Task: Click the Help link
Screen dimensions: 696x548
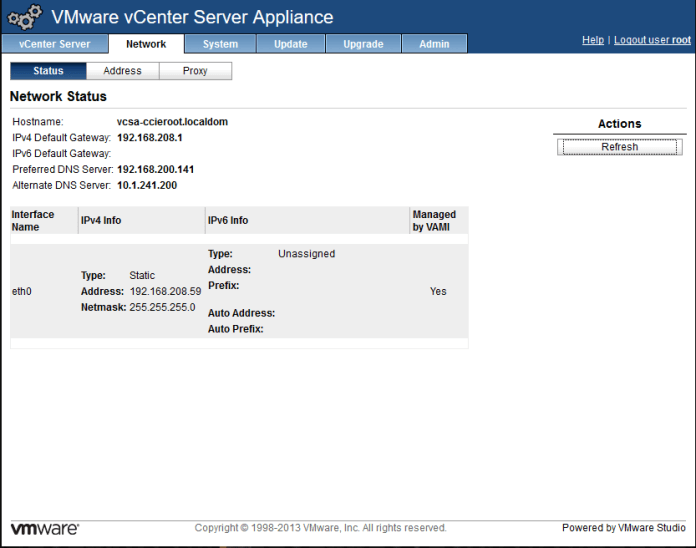Action: pos(592,40)
